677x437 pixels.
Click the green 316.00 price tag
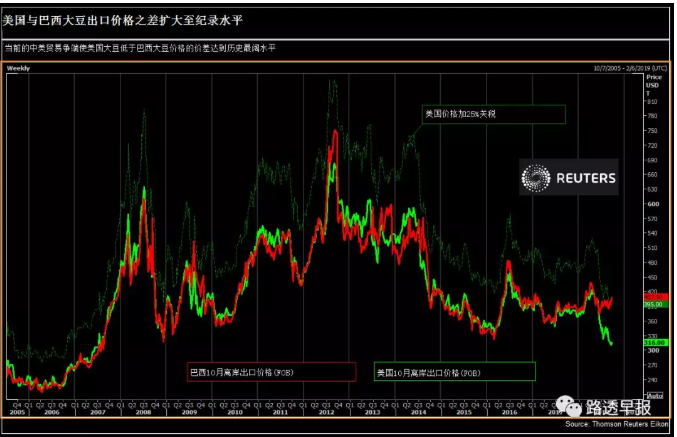[655, 342]
